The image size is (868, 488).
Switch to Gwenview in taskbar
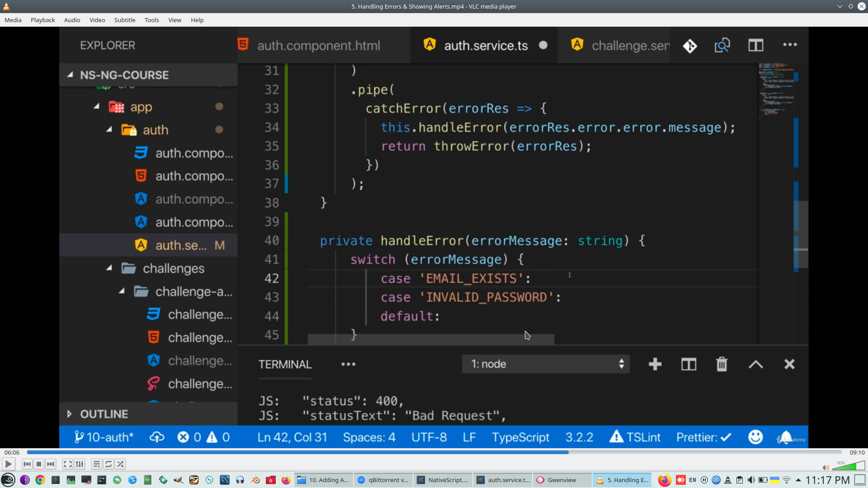561,480
